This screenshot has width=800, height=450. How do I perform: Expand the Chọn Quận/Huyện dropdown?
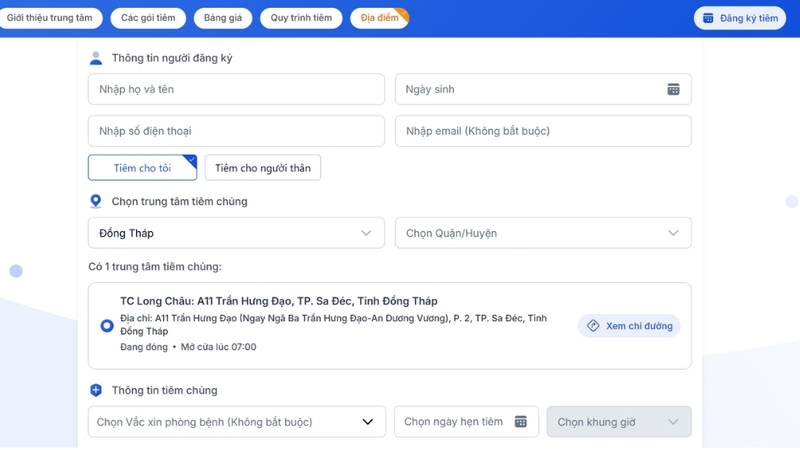point(542,233)
